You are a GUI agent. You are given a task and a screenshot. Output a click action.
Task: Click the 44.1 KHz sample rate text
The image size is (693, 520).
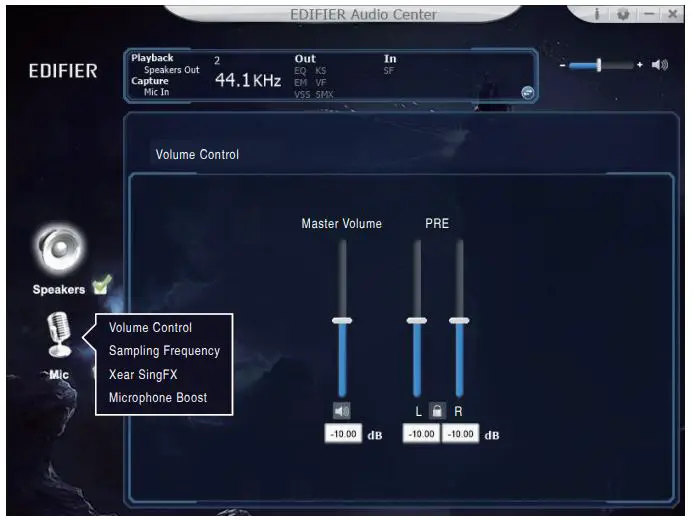(248, 80)
